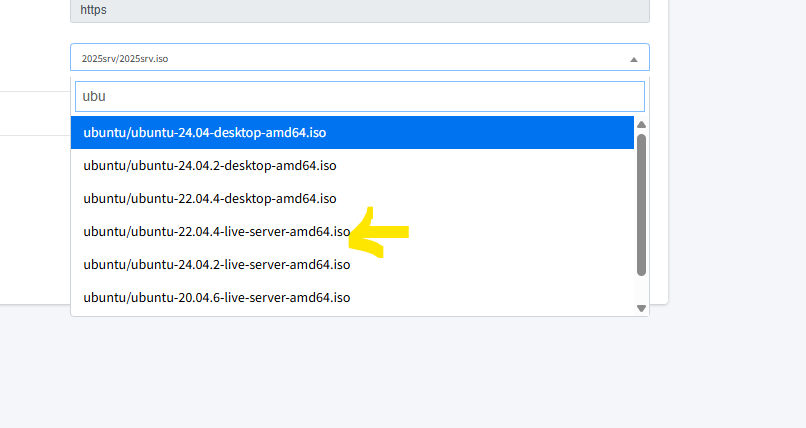
Task: Focus the search box containing "ubu"
Action: (x=360, y=97)
